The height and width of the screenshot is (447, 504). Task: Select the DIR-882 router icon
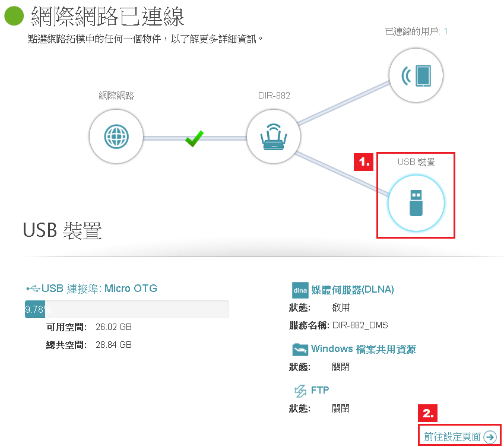pyautogui.click(x=274, y=137)
